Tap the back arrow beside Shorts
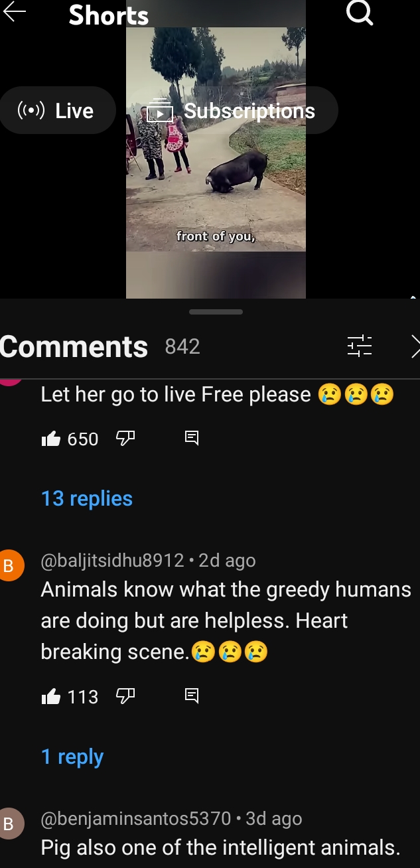The height and width of the screenshot is (868, 420). click(x=15, y=12)
